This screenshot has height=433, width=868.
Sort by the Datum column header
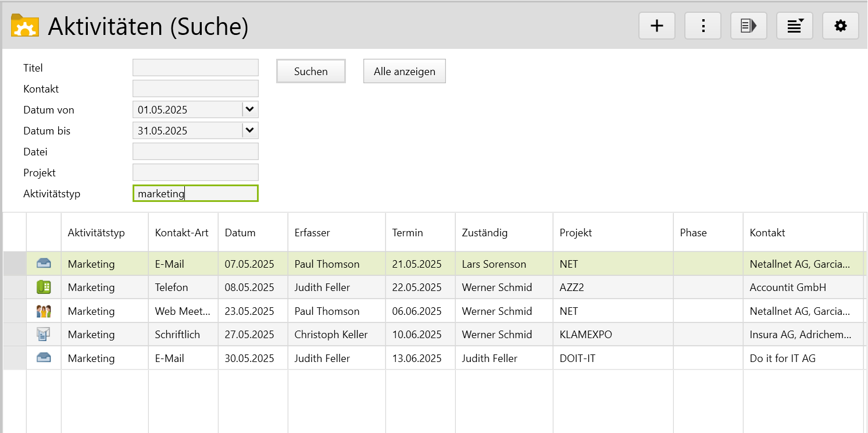click(240, 233)
